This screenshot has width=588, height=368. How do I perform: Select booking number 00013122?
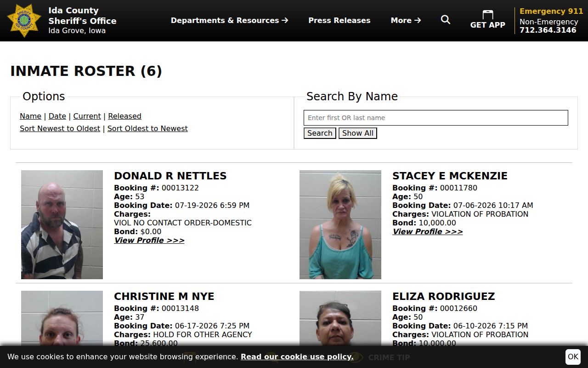pos(180,188)
